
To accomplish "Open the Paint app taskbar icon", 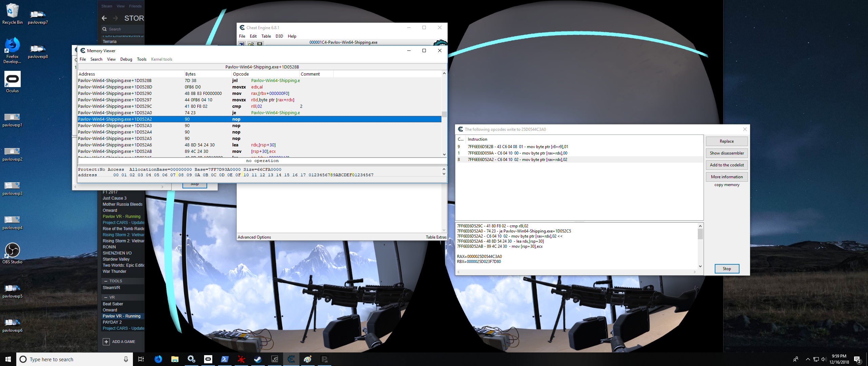I will [x=308, y=359].
